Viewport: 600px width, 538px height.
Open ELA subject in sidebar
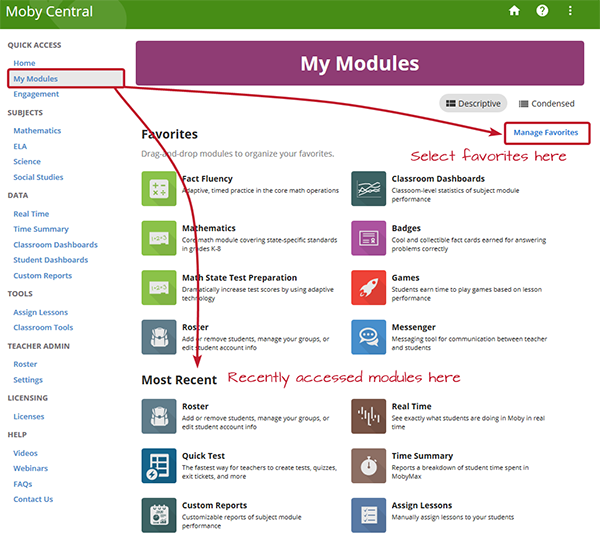20,146
